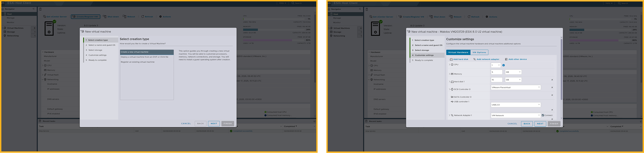
Task: Select the Virtual Hardware tab
Action: [x=458, y=52]
